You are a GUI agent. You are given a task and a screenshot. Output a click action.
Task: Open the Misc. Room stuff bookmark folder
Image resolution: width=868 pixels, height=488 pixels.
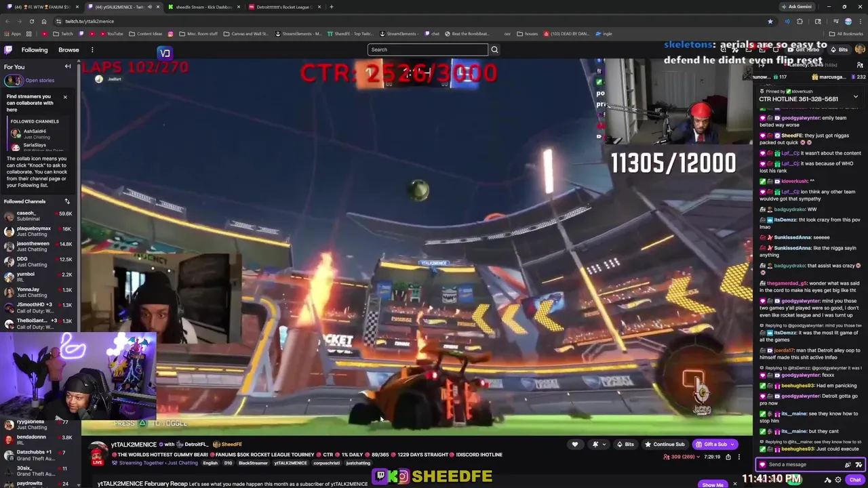(x=199, y=33)
